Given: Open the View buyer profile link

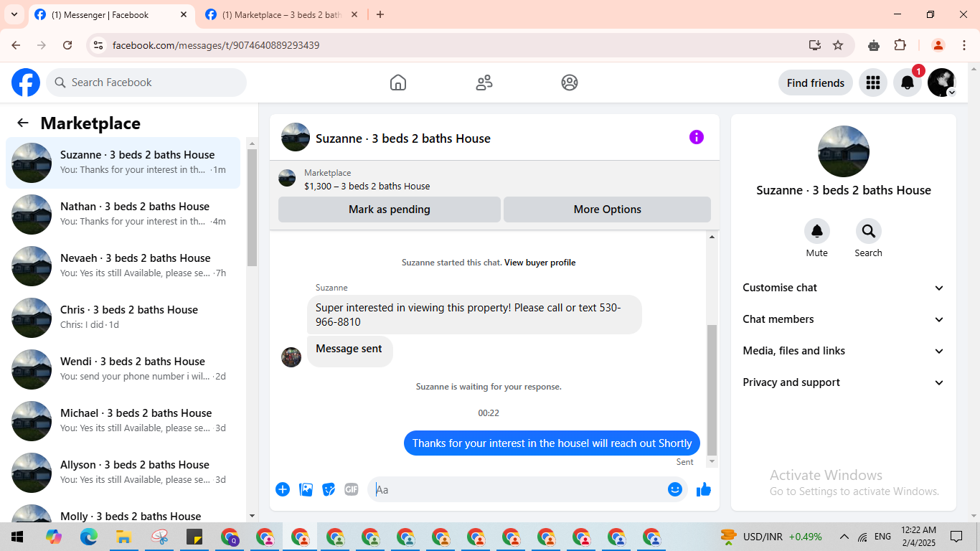Looking at the screenshot, I should (x=540, y=263).
